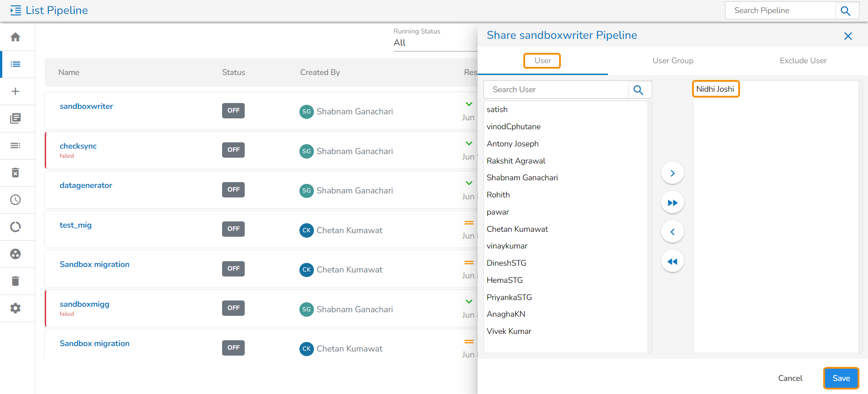Open the settings gear in sidebar
The image size is (868, 394).
pos(15,308)
